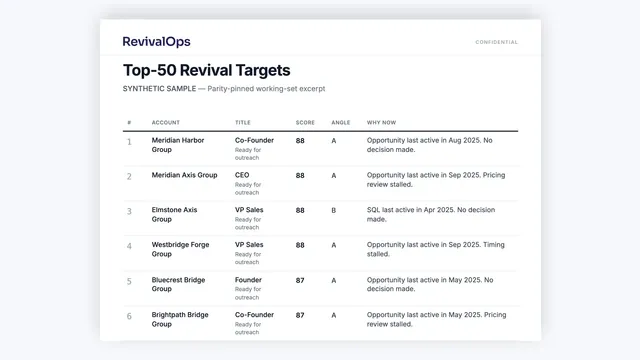The height and width of the screenshot is (360, 640).
Task: Click Co-Founder title for Brightpath Bridge Group
Action: [x=254, y=315]
